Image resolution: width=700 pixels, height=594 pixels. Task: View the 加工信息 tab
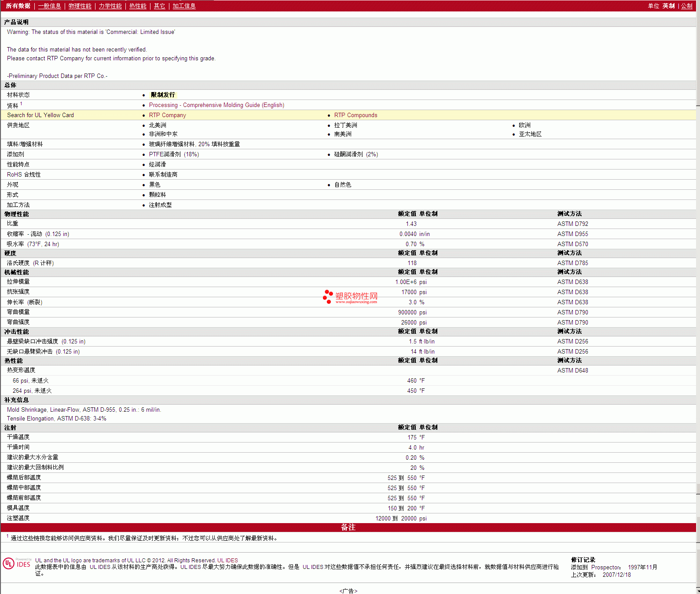pos(184,6)
